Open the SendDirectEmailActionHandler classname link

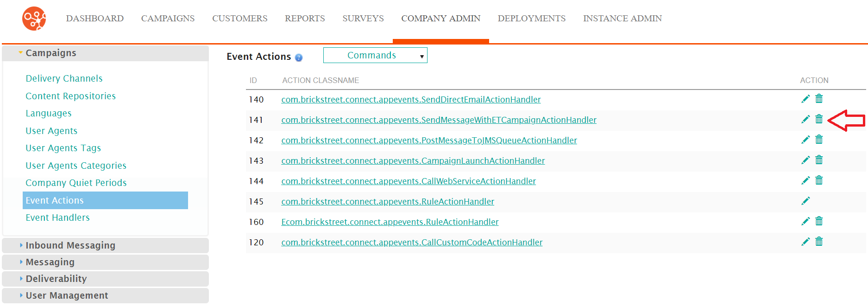[411, 99]
